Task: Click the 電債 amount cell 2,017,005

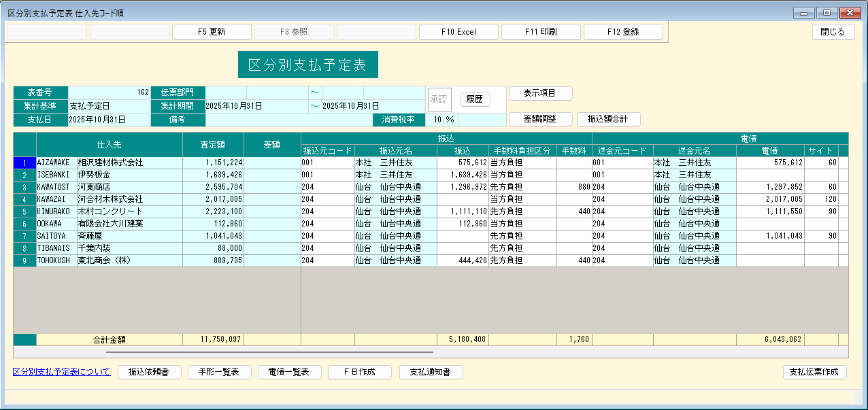Action: [770, 200]
